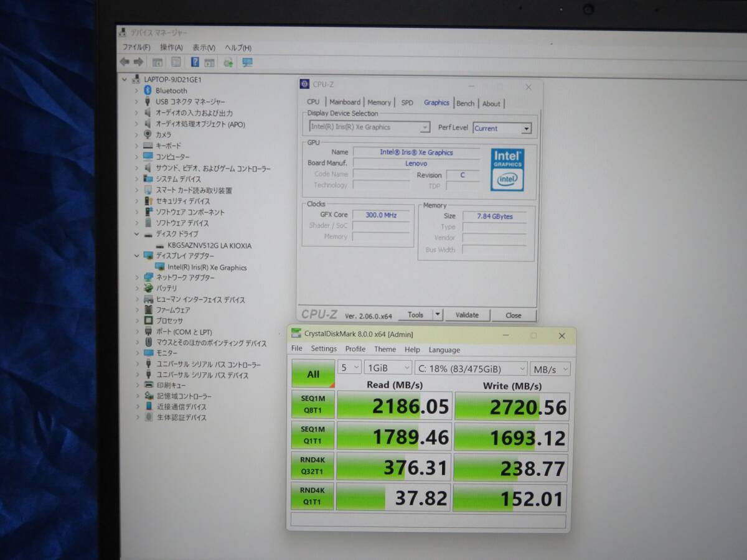This screenshot has width=747, height=560.
Task: Select the モニター category icon
Action: tap(148, 353)
